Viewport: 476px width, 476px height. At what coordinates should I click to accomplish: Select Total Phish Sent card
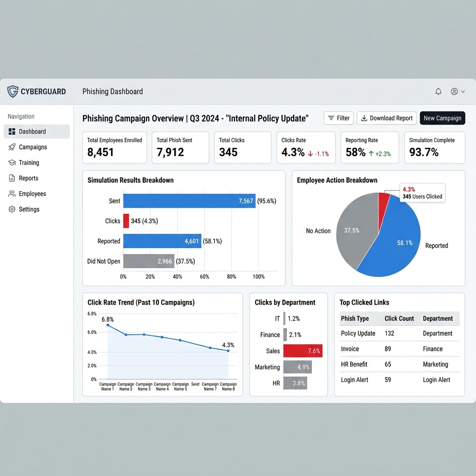pyautogui.click(x=180, y=147)
